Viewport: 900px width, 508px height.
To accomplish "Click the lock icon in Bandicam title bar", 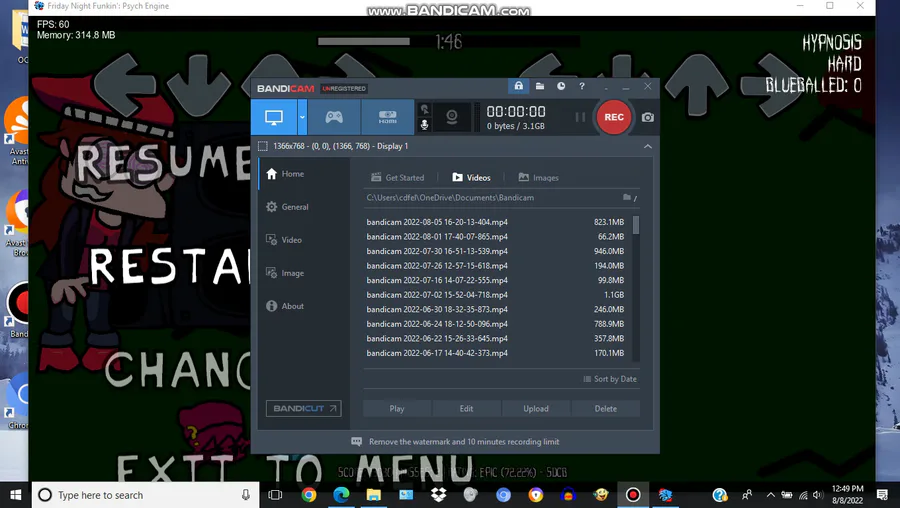I will point(518,86).
